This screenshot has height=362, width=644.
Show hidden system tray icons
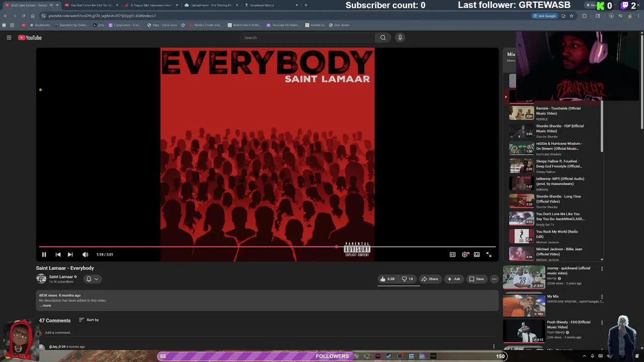(x=584, y=356)
